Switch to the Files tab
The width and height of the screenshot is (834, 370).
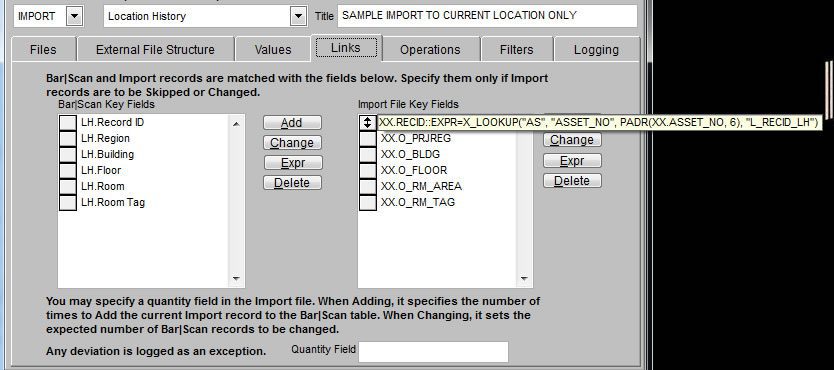[44, 49]
